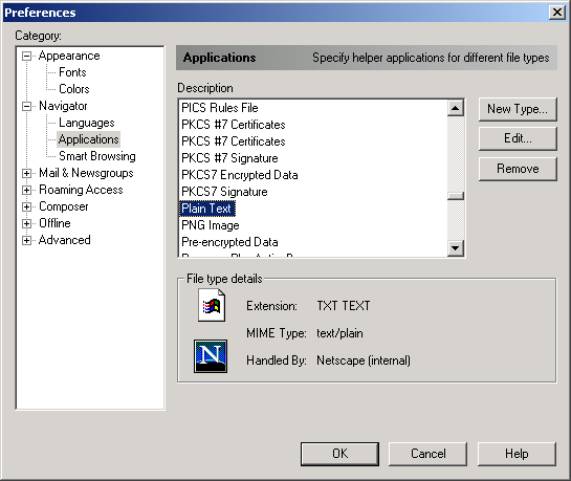Open Smart Browsing preferences

pyautogui.click(x=97, y=156)
